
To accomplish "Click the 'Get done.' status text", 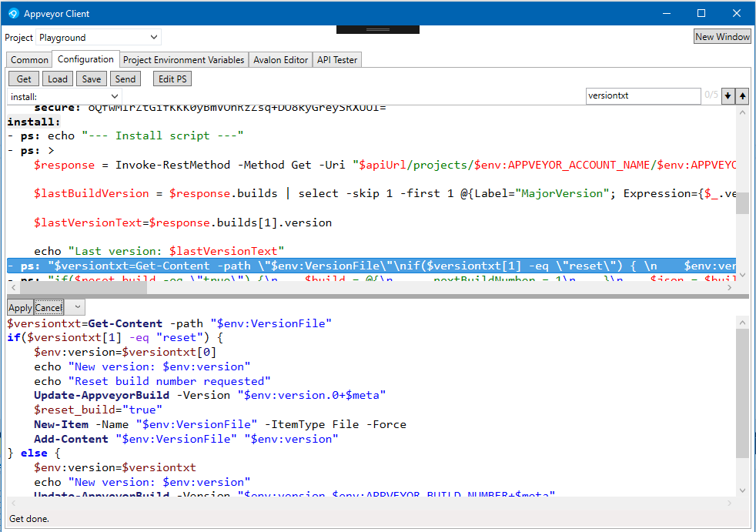I will tap(29, 519).
